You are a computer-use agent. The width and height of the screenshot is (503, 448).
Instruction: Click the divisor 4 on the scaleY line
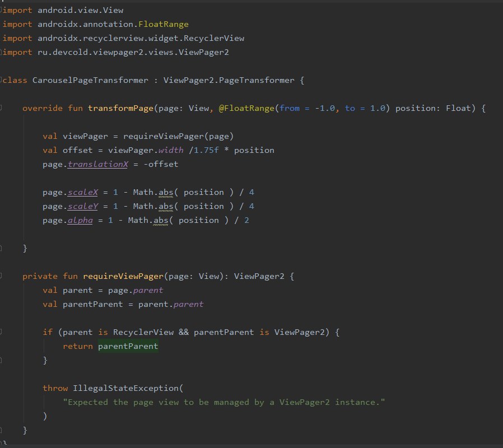pos(252,207)
